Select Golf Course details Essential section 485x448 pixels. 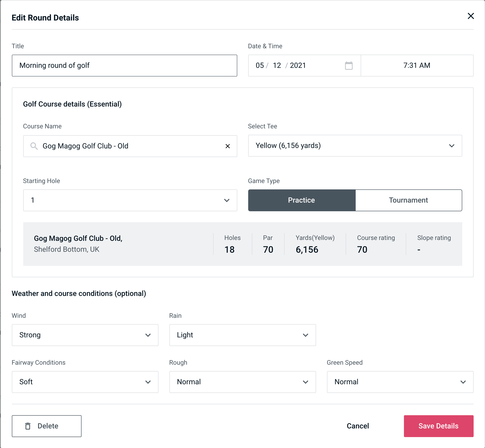(72, 103)
